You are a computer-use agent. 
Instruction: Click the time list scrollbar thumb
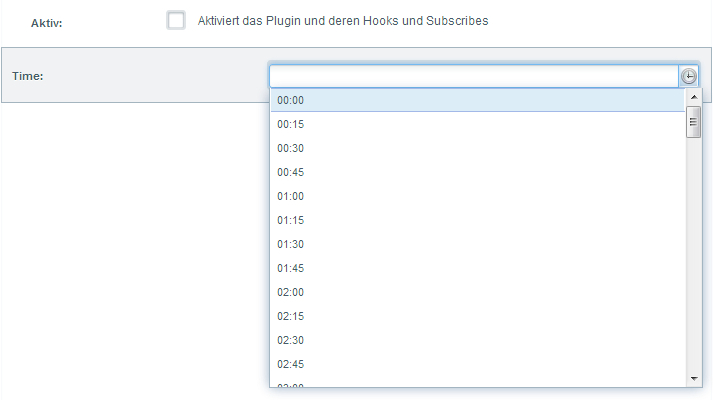693,121
